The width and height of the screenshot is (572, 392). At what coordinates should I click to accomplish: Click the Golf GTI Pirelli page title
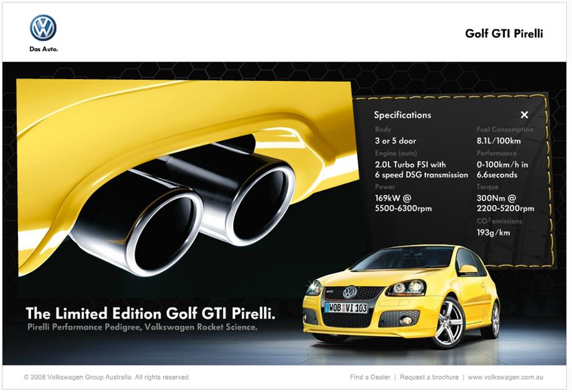[504, 33]
